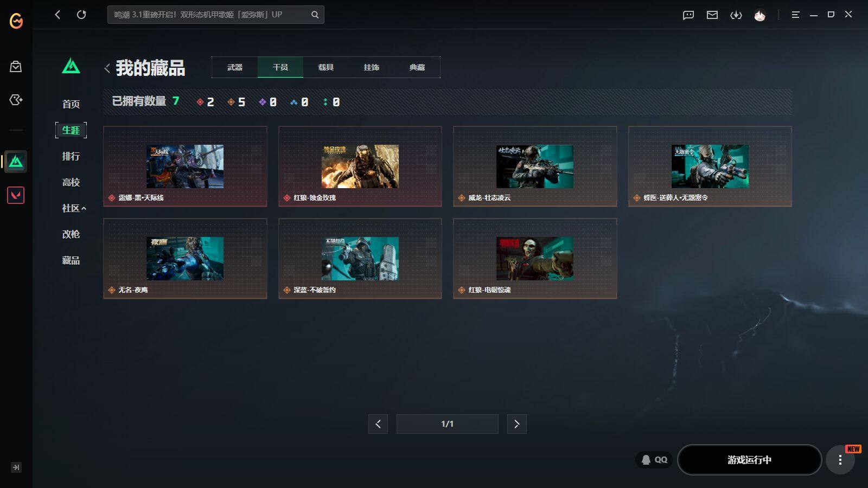This screenshot has height=488, width=868.
Task: Select the Valorant game icon in the sidebar
Action: pos(16,195)
